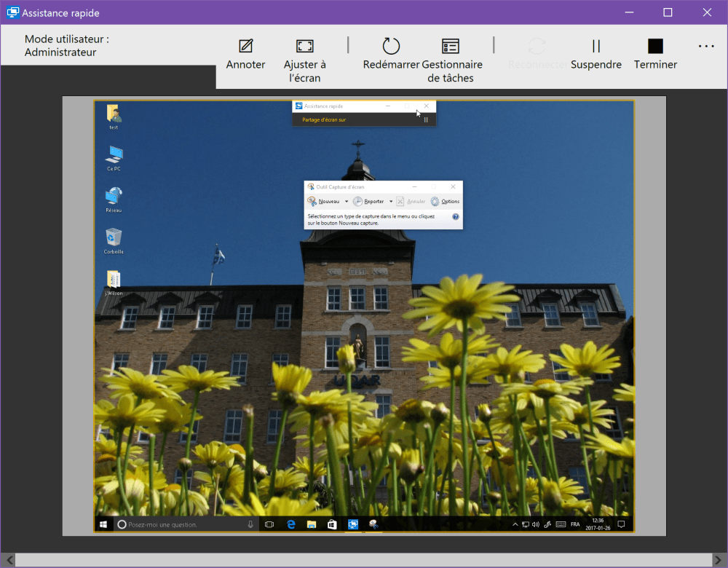728x568 pixels.
Task: Click the Cortana search box in the remote taskbar
Action: (x=182, y=524)
